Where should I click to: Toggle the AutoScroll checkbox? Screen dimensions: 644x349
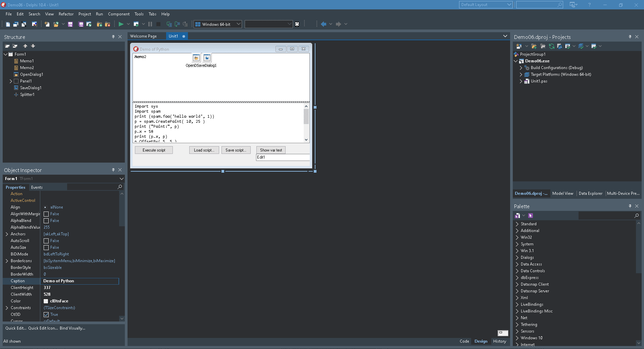click(46, 241)
